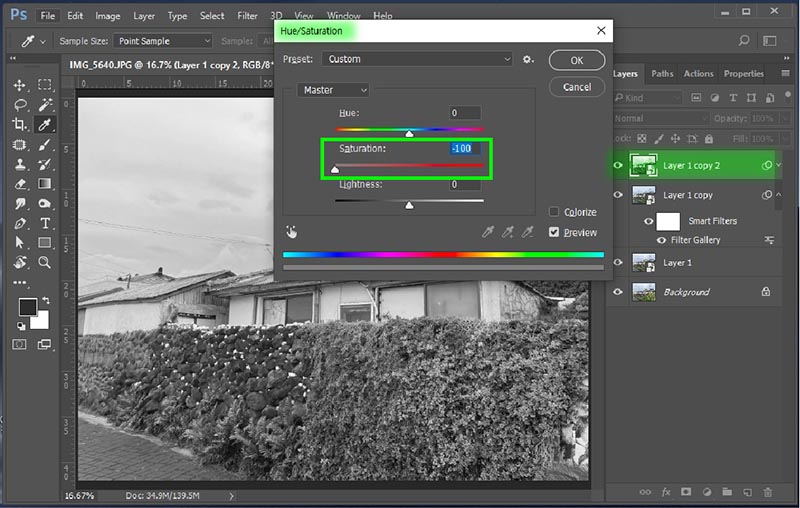The height and width of the screenshot is (508, 800).
Task: Open the search icon in options bar
Action: 744,40
